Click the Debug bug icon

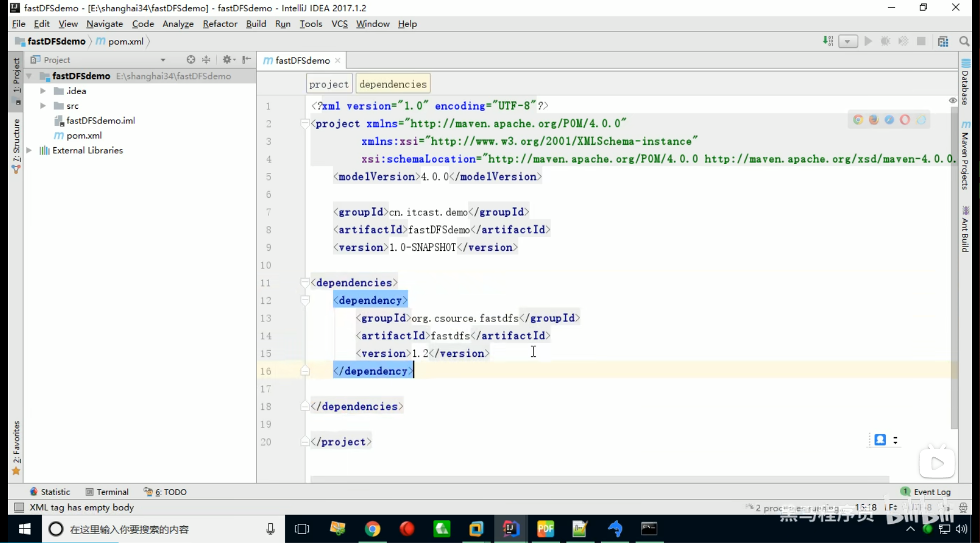click(x=886, y=41)
